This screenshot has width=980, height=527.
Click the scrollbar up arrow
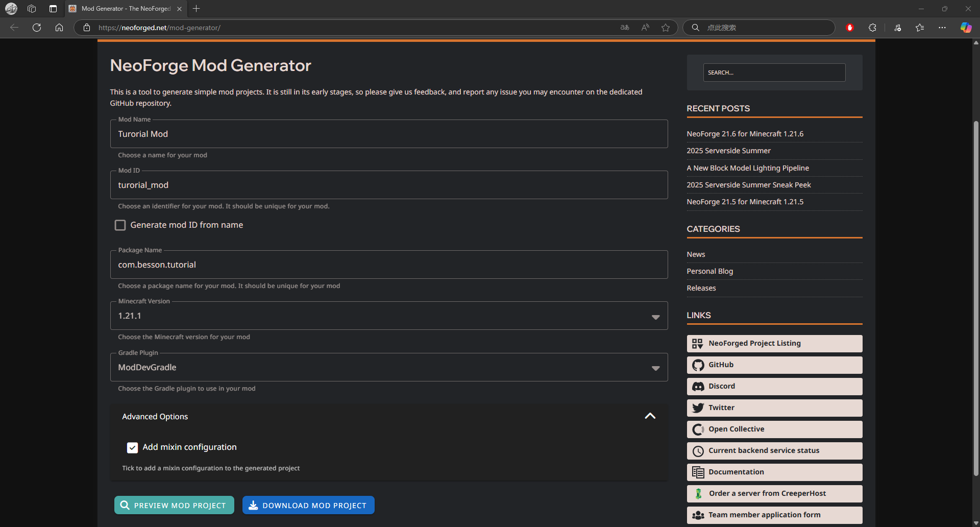pos(976,42)
